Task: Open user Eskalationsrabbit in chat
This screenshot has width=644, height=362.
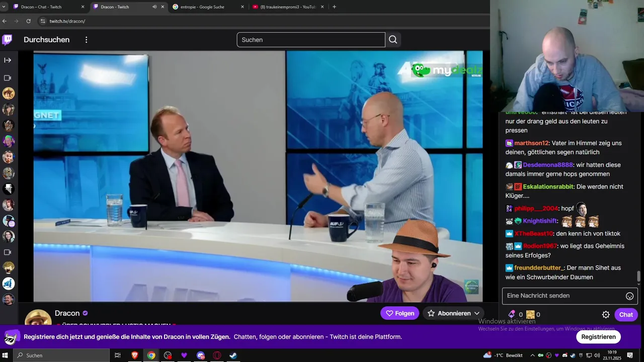Action: click(x=548, y=187)
